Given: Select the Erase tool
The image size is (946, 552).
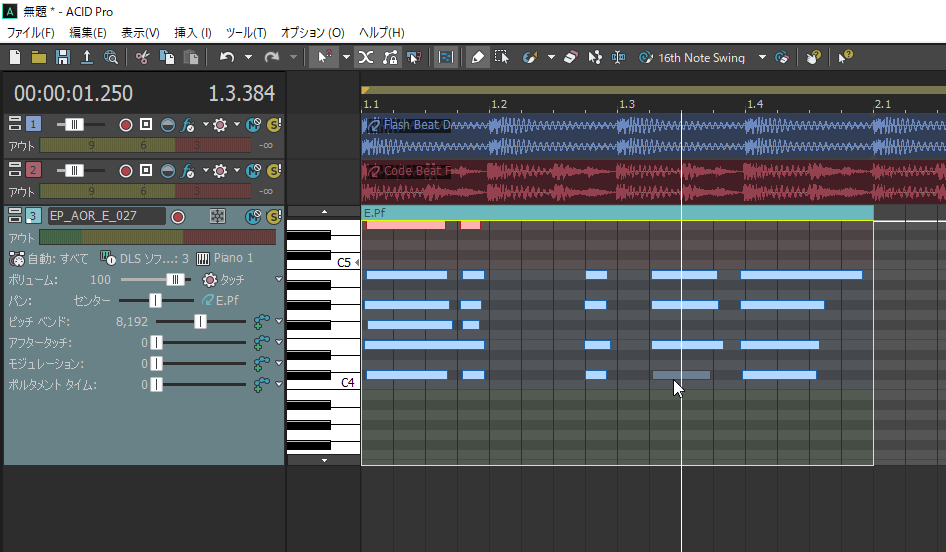Looking at the screenshot, I should tap(571, 57).
